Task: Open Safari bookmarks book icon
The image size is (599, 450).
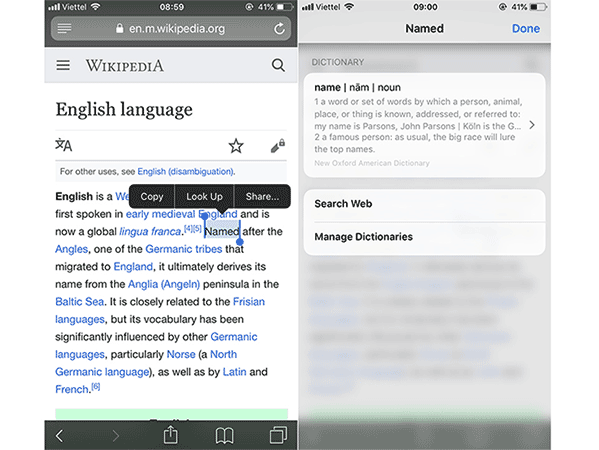Action: point(224,436)
